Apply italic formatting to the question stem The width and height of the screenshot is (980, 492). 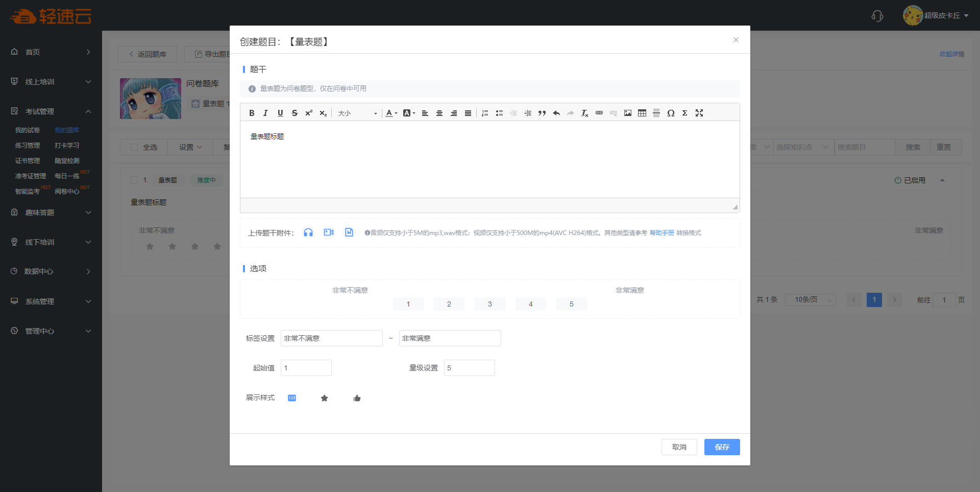pos(265,113)
